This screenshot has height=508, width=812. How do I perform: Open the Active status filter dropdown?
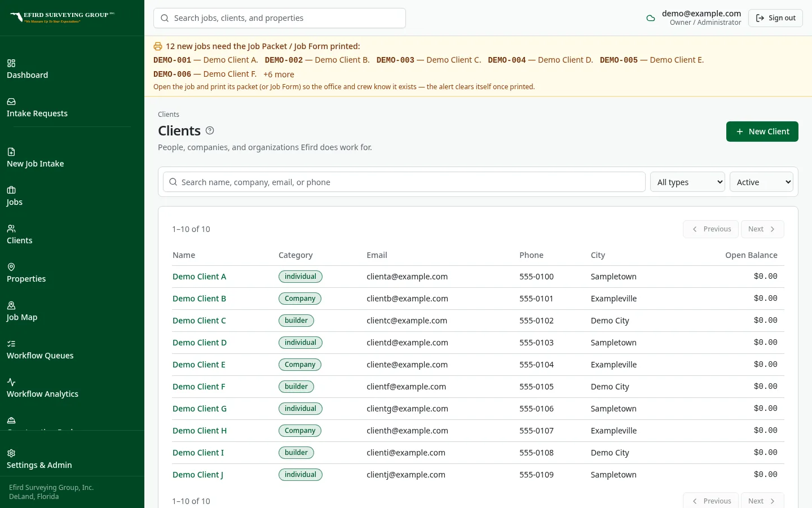pos(761,182)
